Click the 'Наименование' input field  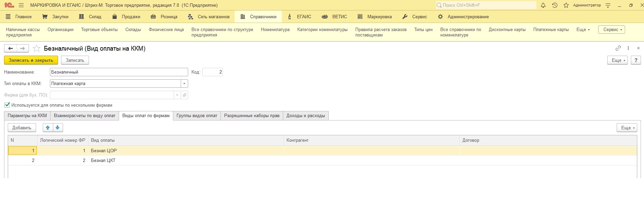tap(119, 72)
